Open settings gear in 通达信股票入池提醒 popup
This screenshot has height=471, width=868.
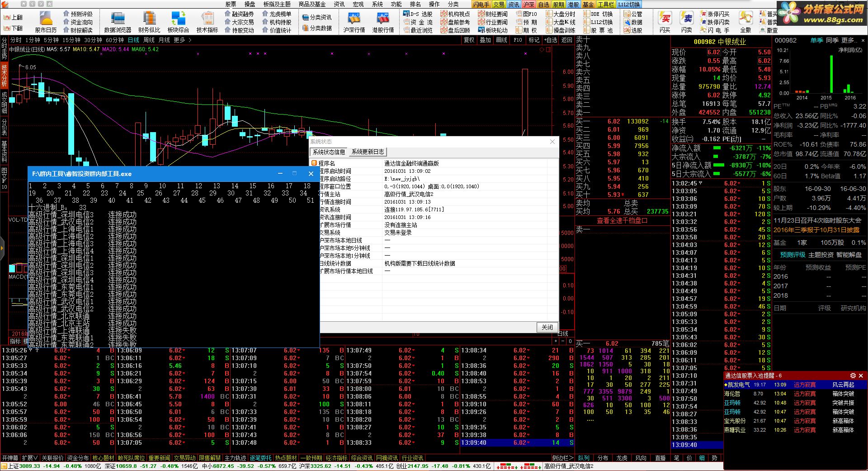click(853, 376)
